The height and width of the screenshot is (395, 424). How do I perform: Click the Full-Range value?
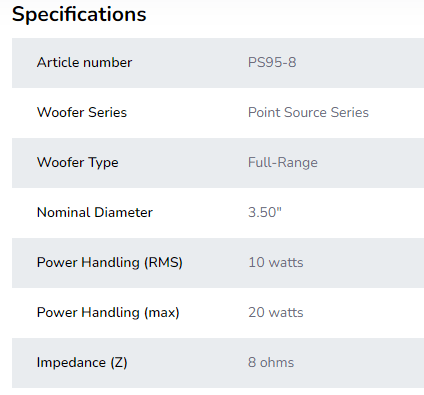point(283,163)
